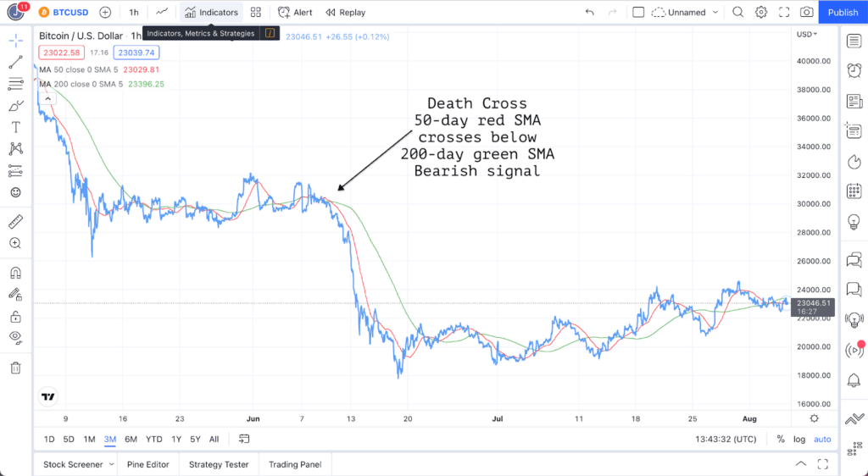Toggle stay in drawing mode

point(15,295)
